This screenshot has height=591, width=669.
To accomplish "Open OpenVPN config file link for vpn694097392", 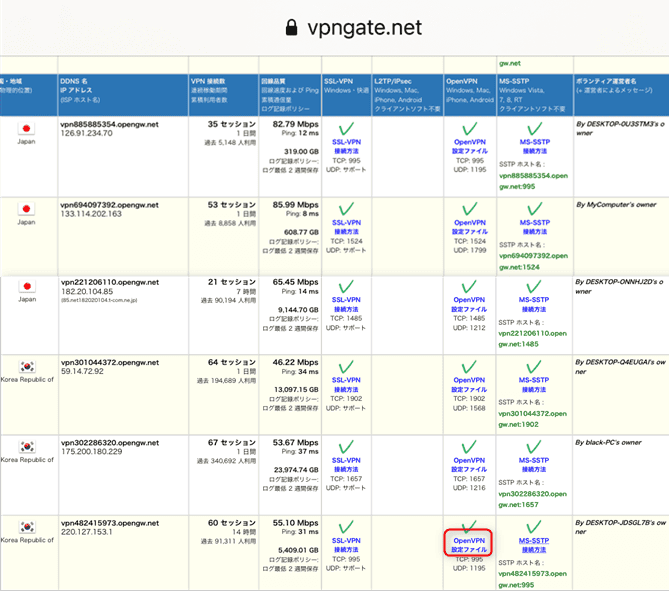I will pyautogui.click(x=470, y=227).
